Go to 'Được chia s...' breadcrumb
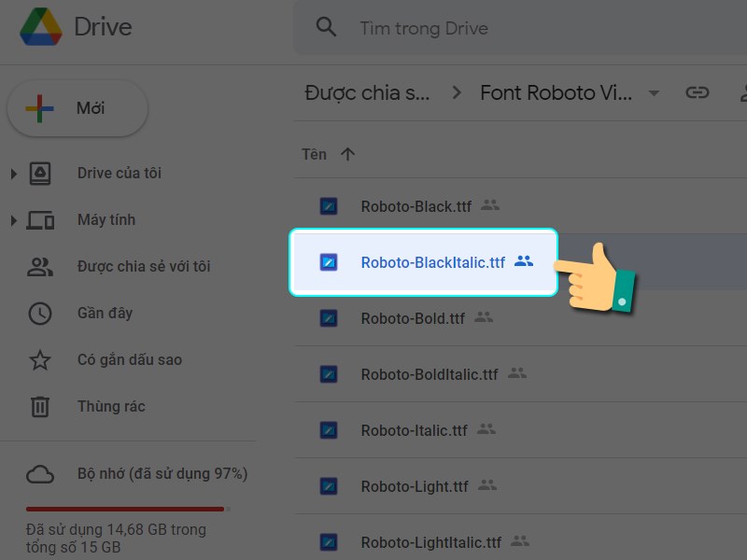 tap(367, 92)
